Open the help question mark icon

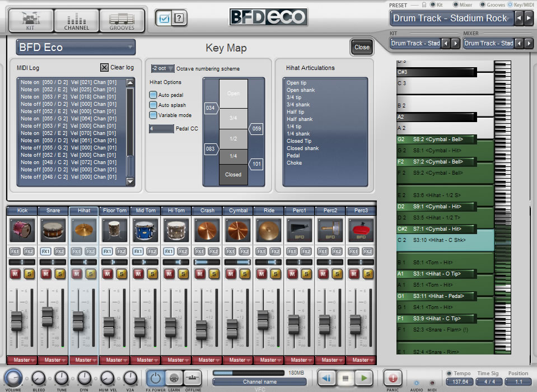tap(179, 18)
